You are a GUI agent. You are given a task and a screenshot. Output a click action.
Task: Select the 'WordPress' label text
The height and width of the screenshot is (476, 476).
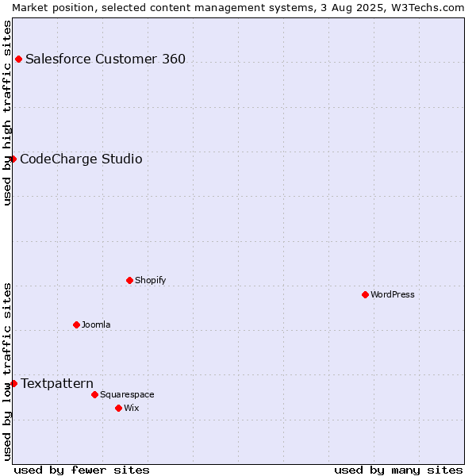pos(393,294)
